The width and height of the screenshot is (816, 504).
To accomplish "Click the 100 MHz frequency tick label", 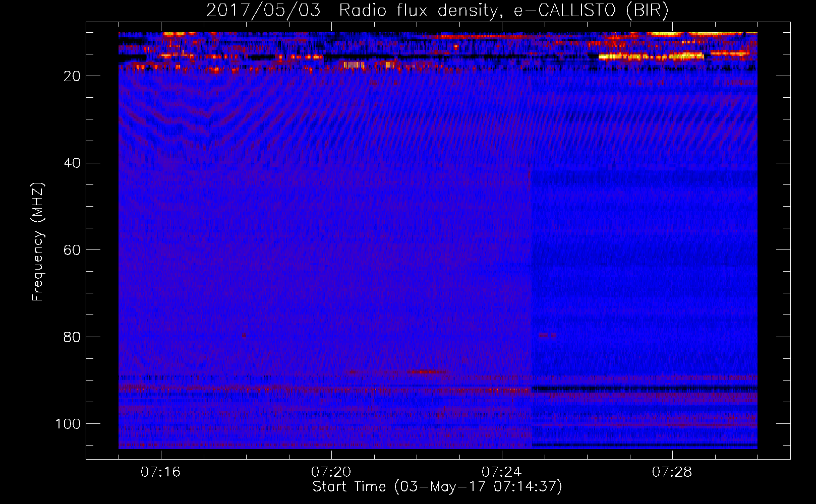I will (x=68, y=424).
